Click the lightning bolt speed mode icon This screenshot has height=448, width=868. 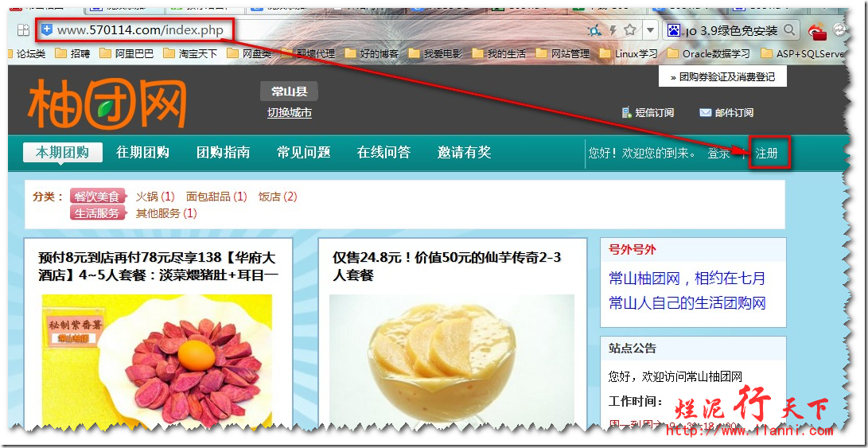click(613, 30)
